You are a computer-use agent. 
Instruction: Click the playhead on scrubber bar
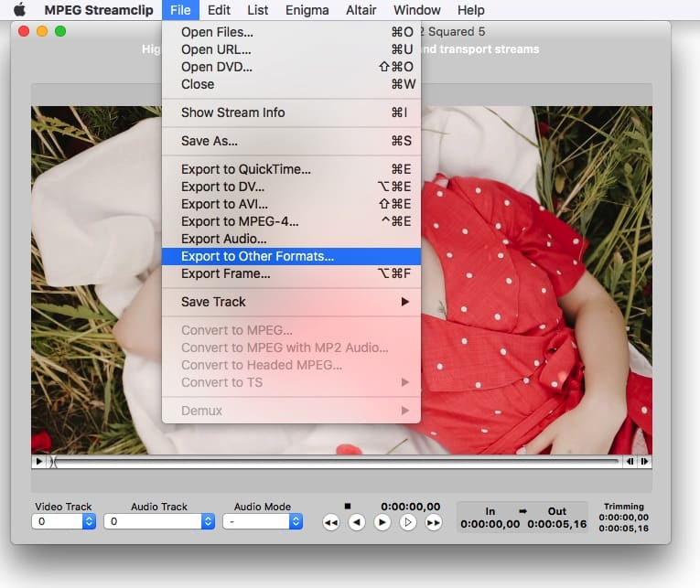coord(53,462)
